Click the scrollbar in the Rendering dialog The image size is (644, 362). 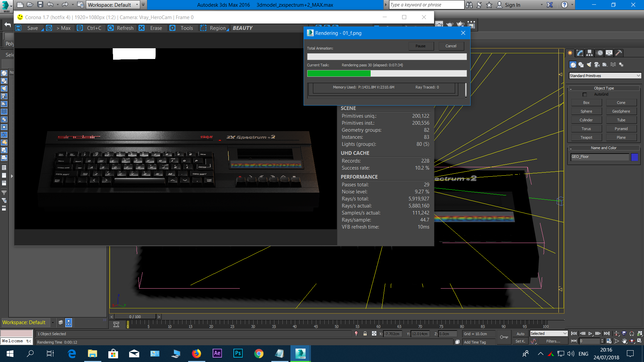[466, 90]
